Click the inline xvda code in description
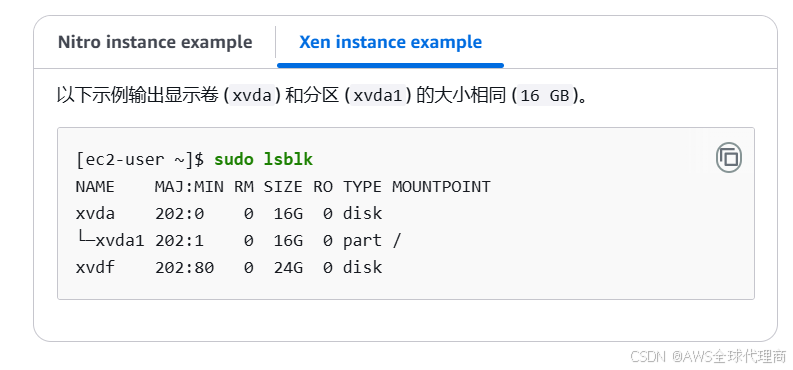This screenshot has width=793, height=370. point(252,96)
